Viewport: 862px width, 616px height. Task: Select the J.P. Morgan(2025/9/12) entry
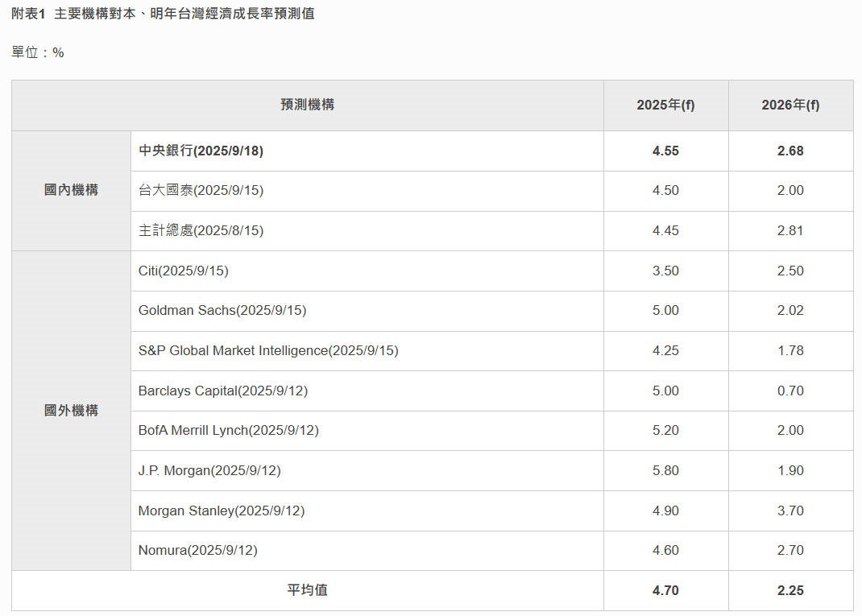click(209, 471)
